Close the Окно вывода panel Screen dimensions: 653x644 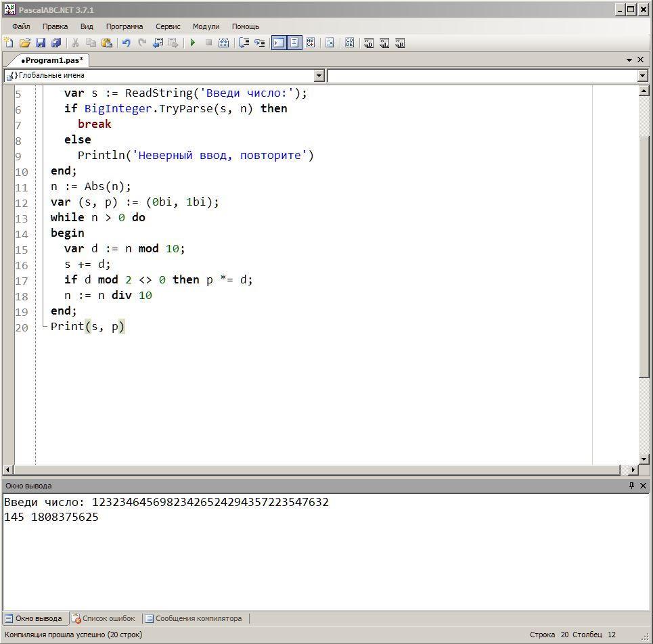643,486
